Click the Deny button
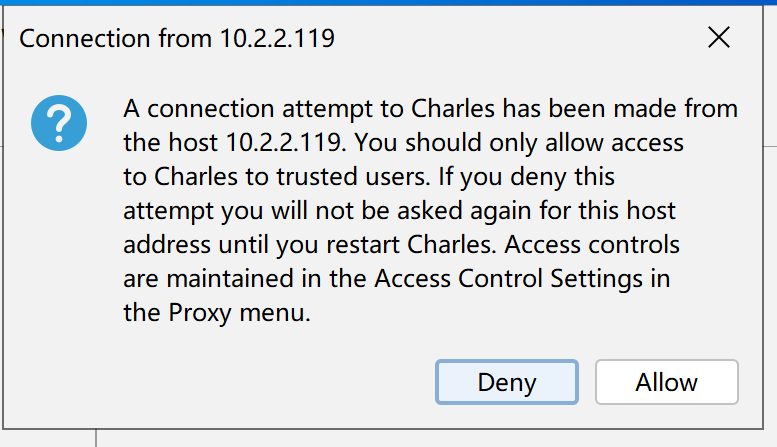777x447 pixels. (x=506, y=382)
